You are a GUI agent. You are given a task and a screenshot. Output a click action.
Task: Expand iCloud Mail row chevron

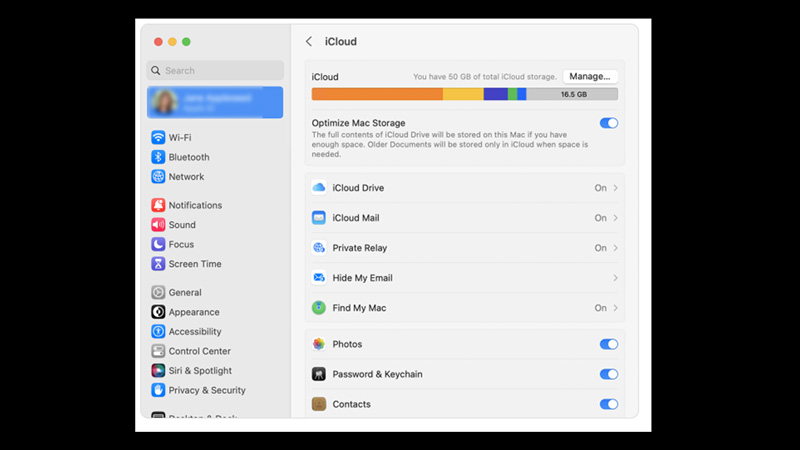click(x=615, y=218)
